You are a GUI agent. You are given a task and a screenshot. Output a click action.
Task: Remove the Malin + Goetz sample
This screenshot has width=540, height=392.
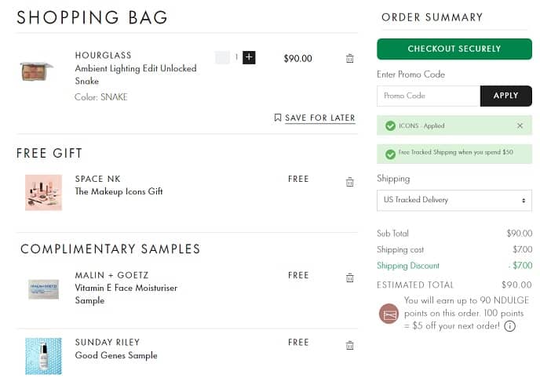pos(349,278)
